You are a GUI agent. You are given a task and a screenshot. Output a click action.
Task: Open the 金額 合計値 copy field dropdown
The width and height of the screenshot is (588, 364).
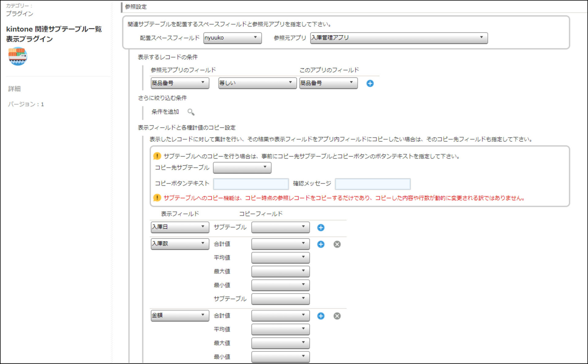[x=280, y=315]
